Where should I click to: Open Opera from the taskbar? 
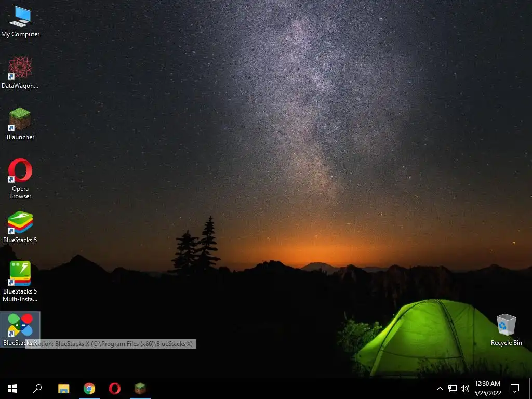pyautogui.click(x=115, y=389)
